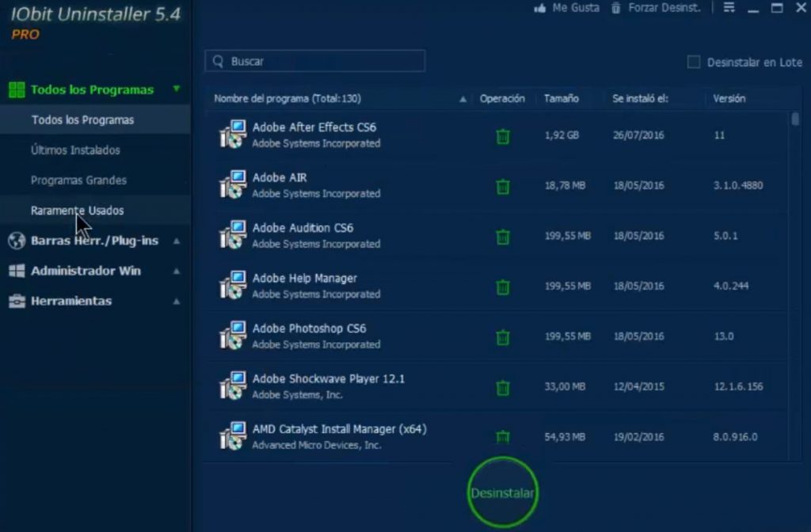
Task: Click the magnifier icon in the search box
Action: click(x=219, y=62)
